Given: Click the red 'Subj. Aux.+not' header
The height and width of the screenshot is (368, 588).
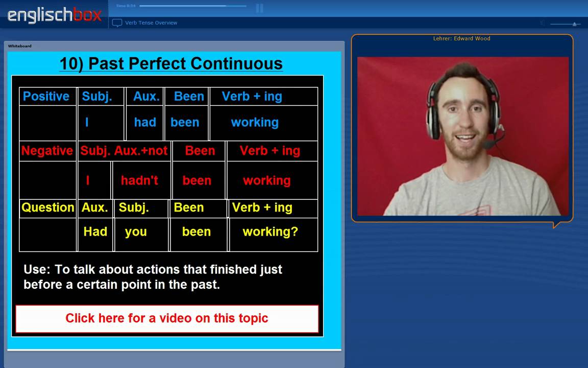Looking at the screenshot, I should click(x=124, y=151).
